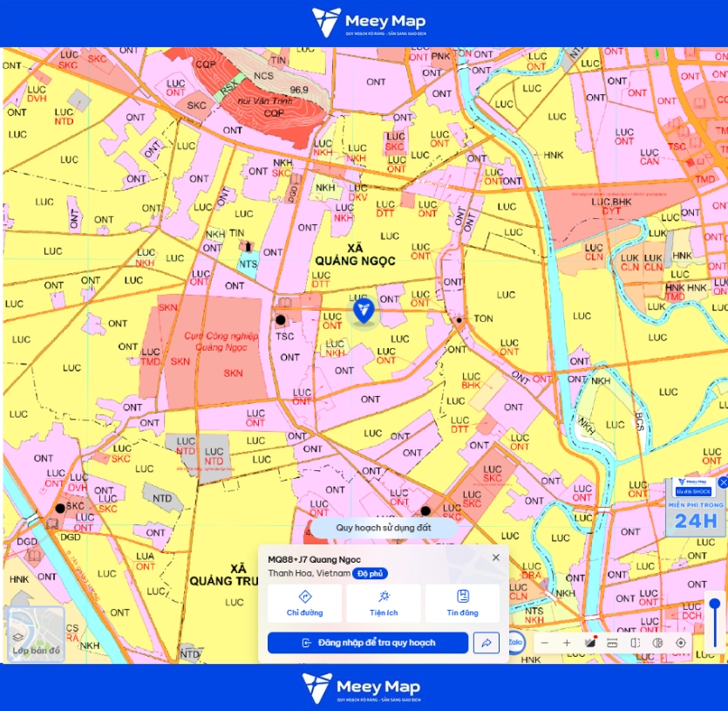Expand the Lớp bản đồ layer selector
This screenshot has width=728, height=711.
coord(37,634)
